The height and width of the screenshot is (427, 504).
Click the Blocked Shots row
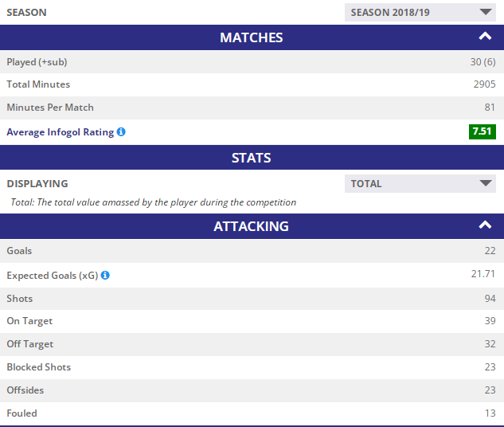(252, 367)
